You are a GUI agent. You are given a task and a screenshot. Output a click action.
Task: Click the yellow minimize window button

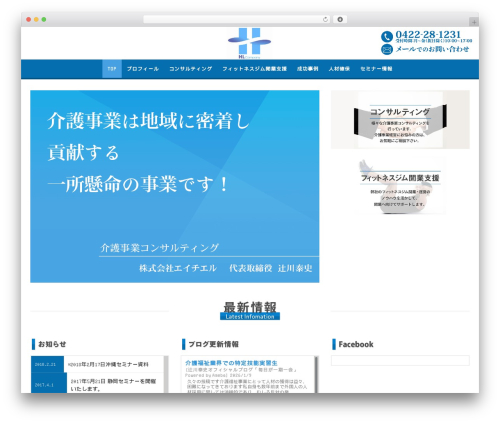36,20
